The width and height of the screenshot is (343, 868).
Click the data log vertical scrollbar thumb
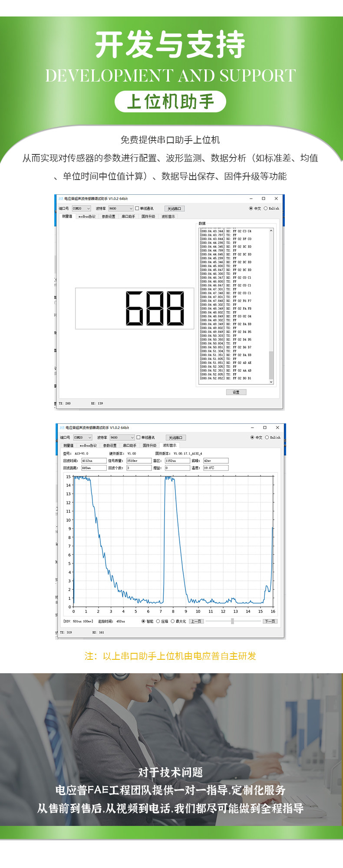(x=271, y=365)
